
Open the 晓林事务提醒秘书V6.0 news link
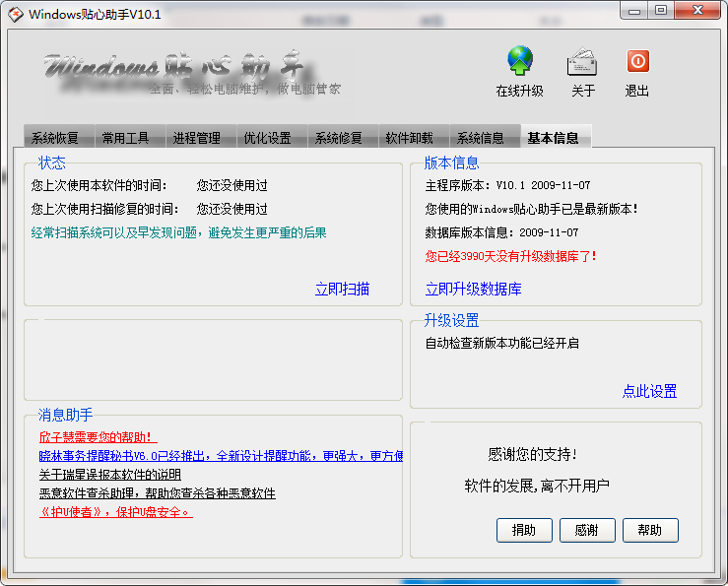click(221, 456)
